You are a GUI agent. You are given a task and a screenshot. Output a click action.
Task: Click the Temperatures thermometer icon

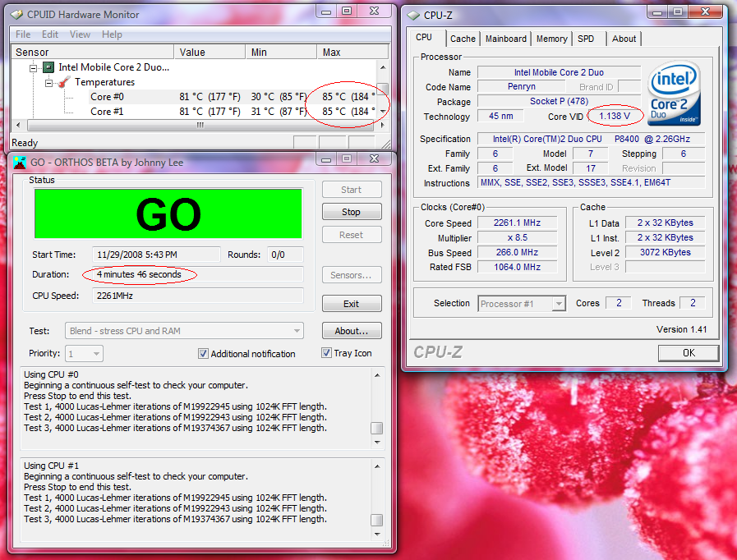click(x=64, y=82)
